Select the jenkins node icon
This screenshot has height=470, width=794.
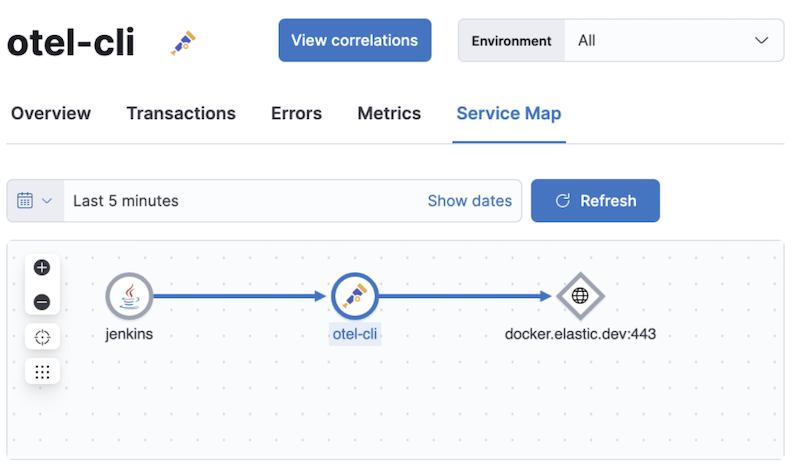point(129,296)
